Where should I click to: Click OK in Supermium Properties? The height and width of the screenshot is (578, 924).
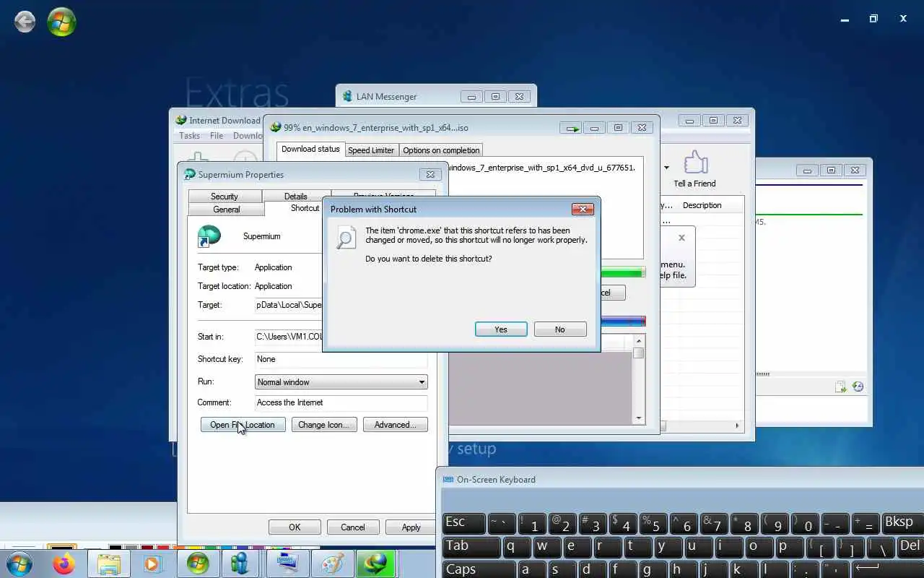click(295, 527)
